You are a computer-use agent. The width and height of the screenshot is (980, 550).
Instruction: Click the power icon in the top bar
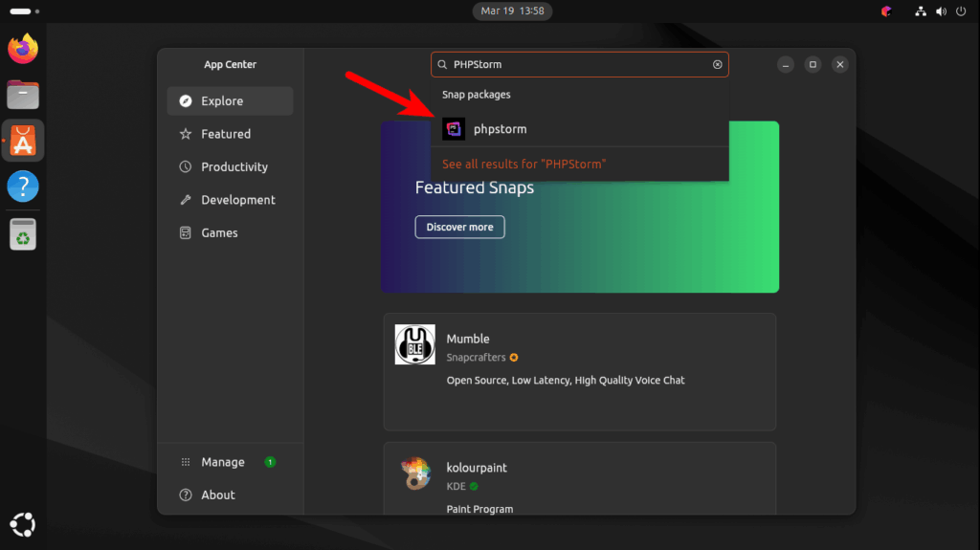point(961,11)
